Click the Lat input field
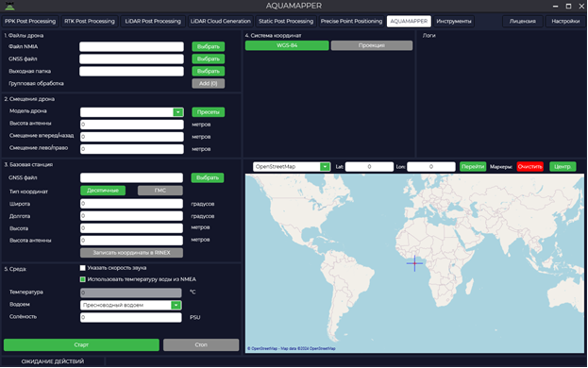 pos(369,167)
